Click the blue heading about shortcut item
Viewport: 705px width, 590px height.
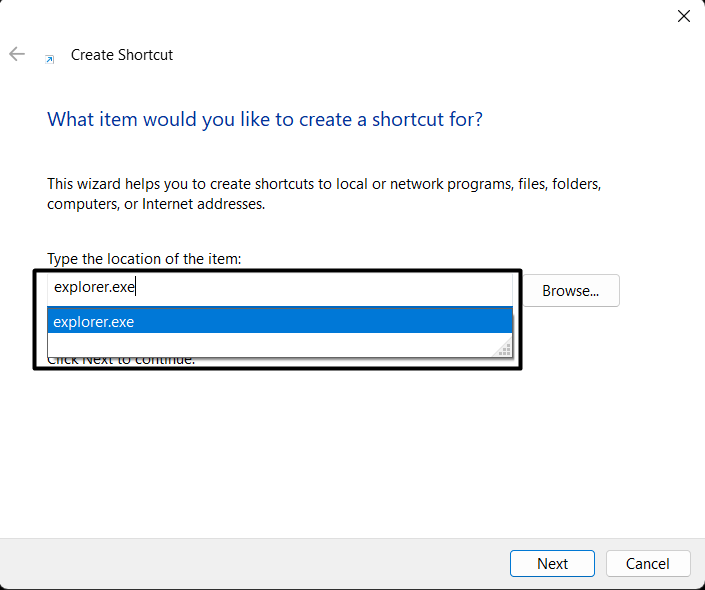pos(265,120)
